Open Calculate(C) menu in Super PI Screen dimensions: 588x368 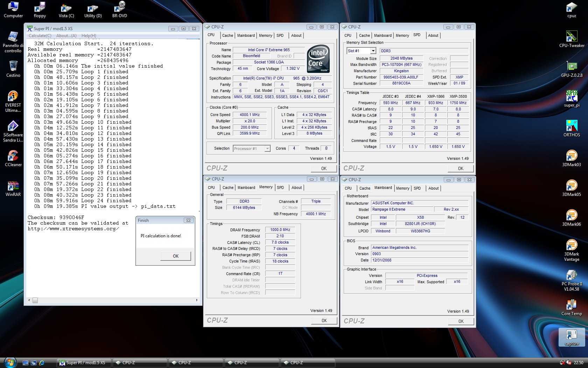pyautogui.click(x=40, y=36)
